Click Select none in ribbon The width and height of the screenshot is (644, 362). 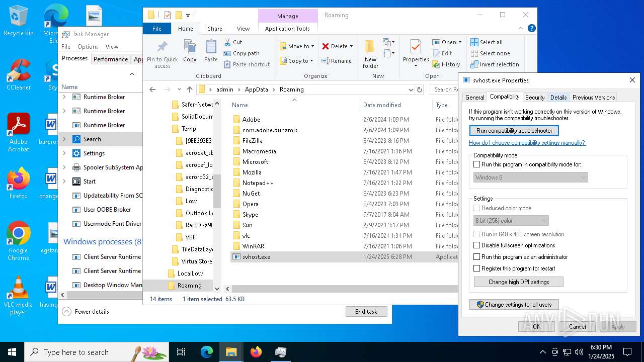pos(490,53)
